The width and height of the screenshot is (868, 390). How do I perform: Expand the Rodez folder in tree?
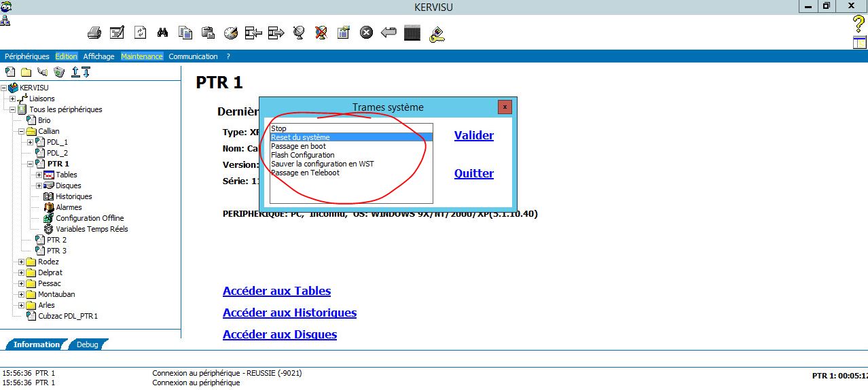click(x=21, y=262)
